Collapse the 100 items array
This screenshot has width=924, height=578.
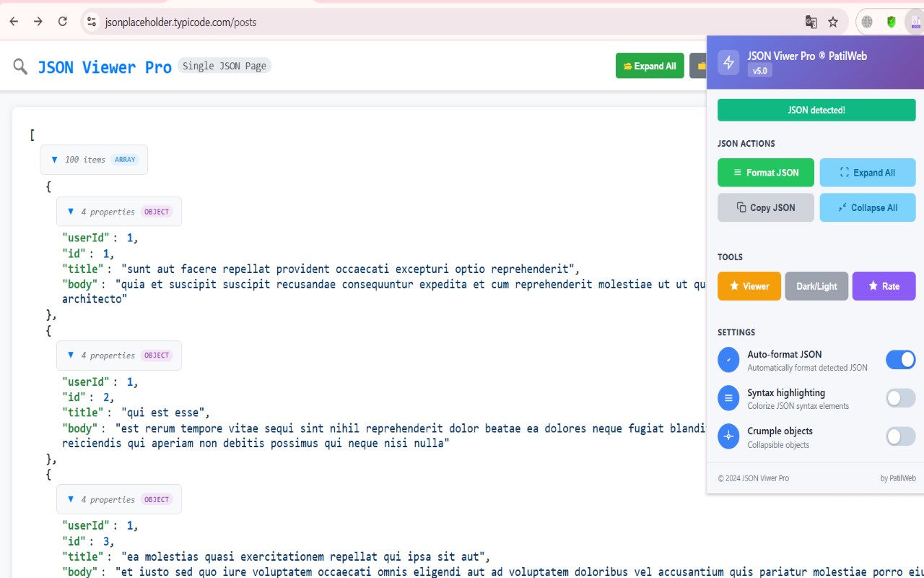tap(54, 159)
